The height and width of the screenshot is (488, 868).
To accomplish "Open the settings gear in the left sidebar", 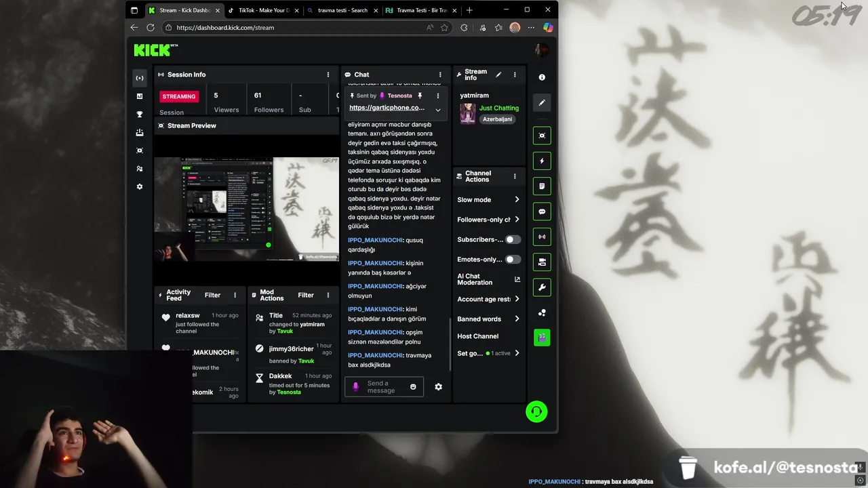I will (x=140, y=186).
